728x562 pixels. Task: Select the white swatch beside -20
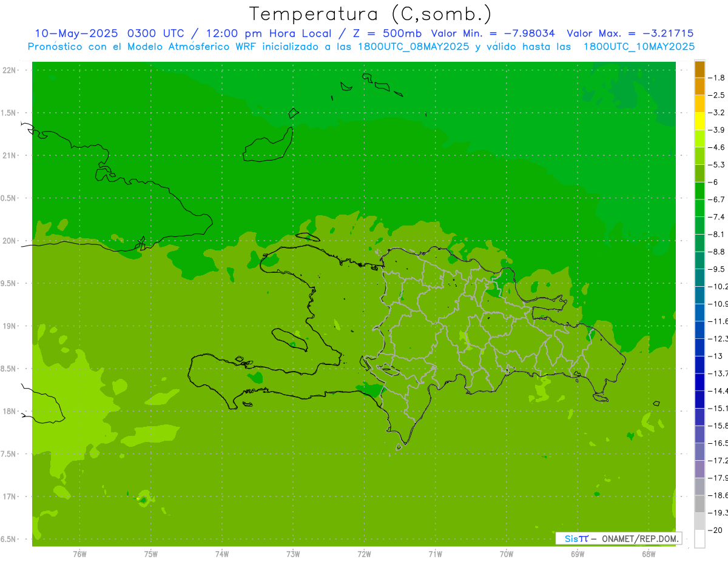click(699, 539)
